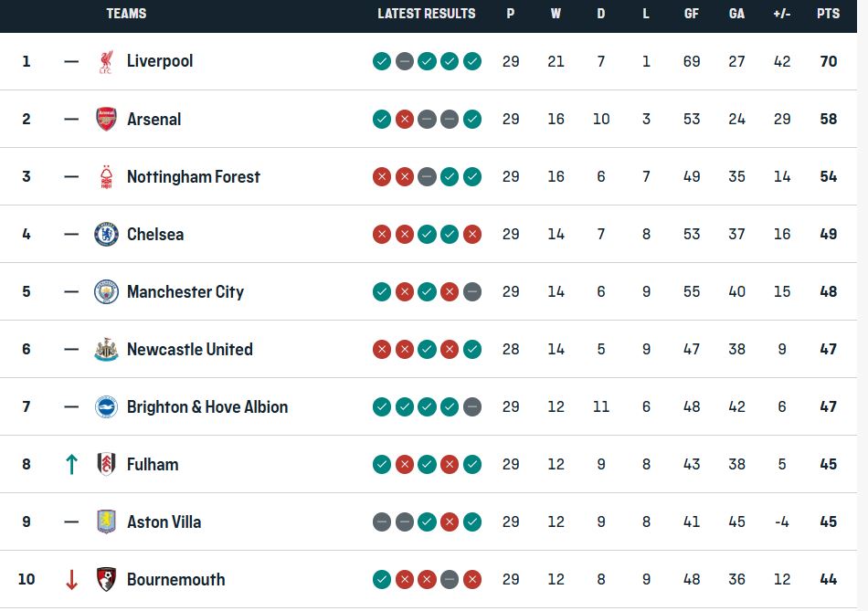Open the Liverpool team page link
This screenshot has height=611, width=868.
click(162, 61)
